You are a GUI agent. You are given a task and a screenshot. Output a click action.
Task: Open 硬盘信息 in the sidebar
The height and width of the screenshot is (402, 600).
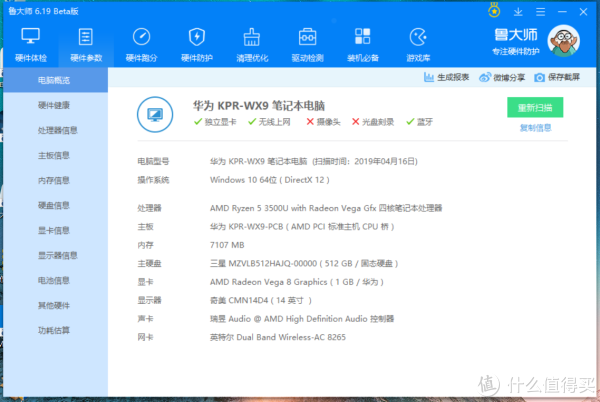tap(55, 205)
